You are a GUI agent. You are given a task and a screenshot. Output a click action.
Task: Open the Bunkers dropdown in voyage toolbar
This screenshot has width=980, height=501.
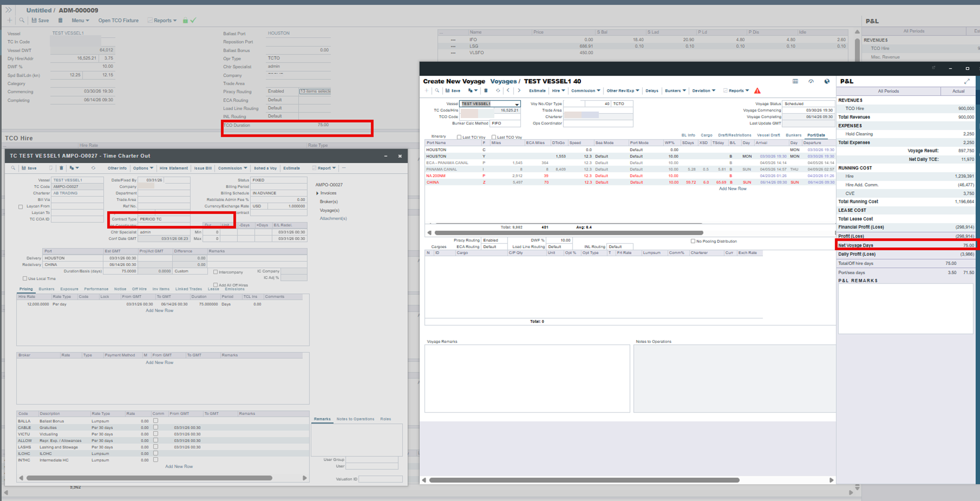coord(675,90)
